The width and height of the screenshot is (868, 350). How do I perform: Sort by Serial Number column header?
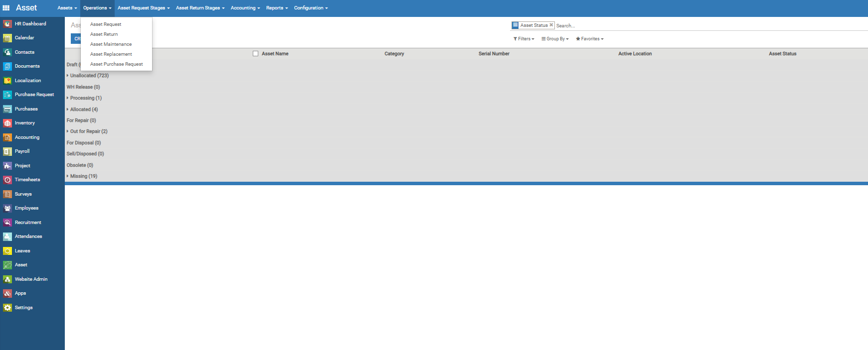pyautogui.click(x=494, y=54)
